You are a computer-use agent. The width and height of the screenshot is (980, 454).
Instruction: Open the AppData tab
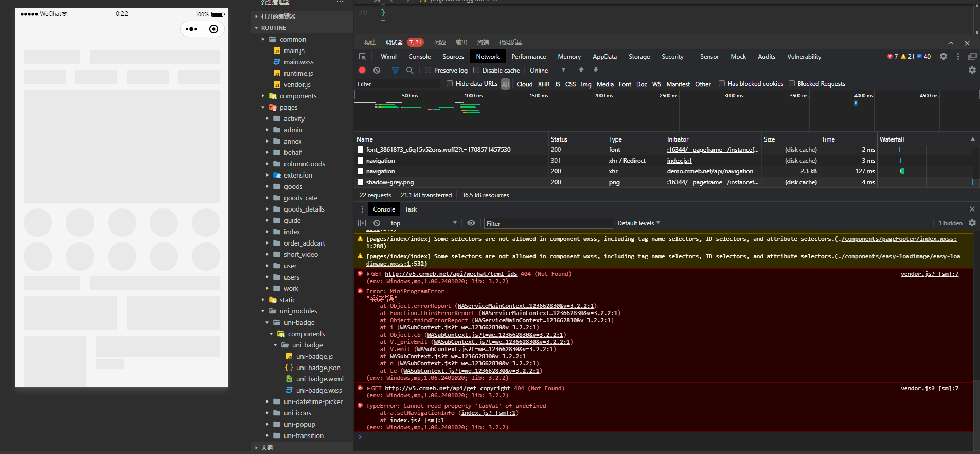tap(605, 57)
